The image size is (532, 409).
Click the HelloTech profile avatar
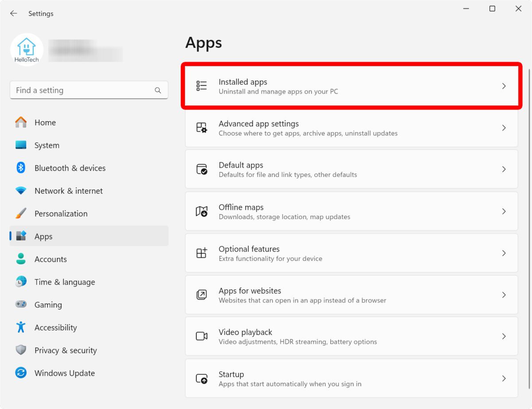pos(27,50)
